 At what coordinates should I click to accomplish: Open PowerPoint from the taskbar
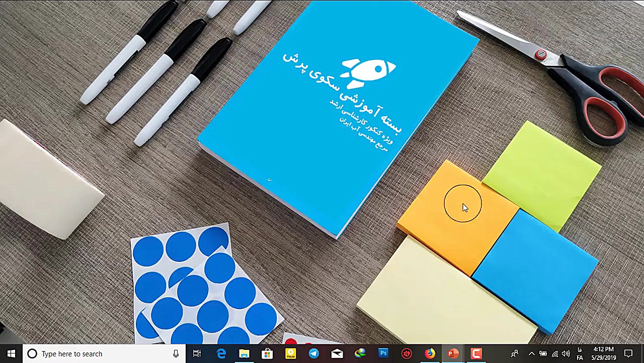click(452, 353)
